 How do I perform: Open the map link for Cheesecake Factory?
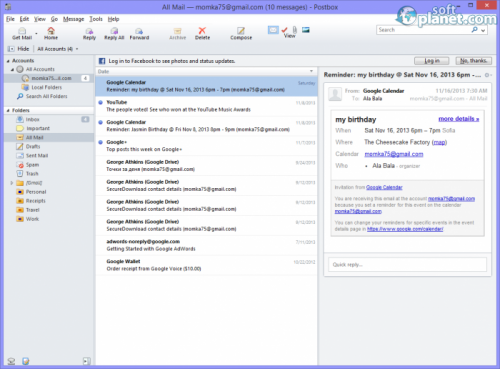[439, 143]
